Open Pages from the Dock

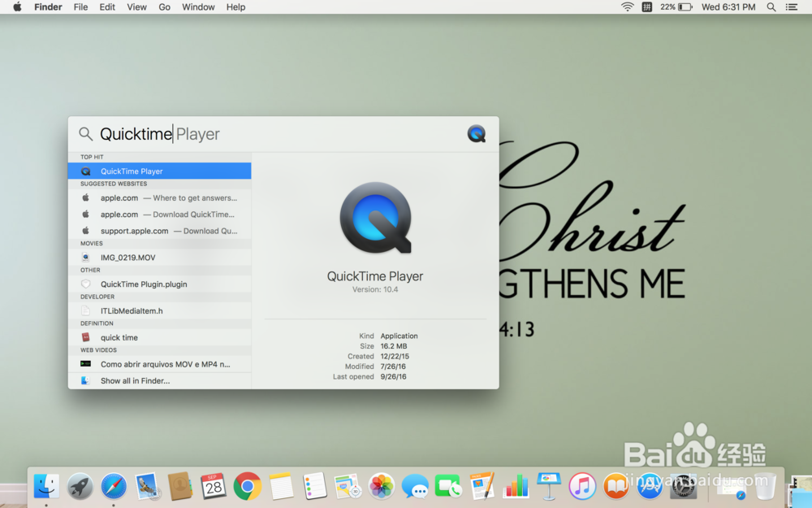pos(482,486)
